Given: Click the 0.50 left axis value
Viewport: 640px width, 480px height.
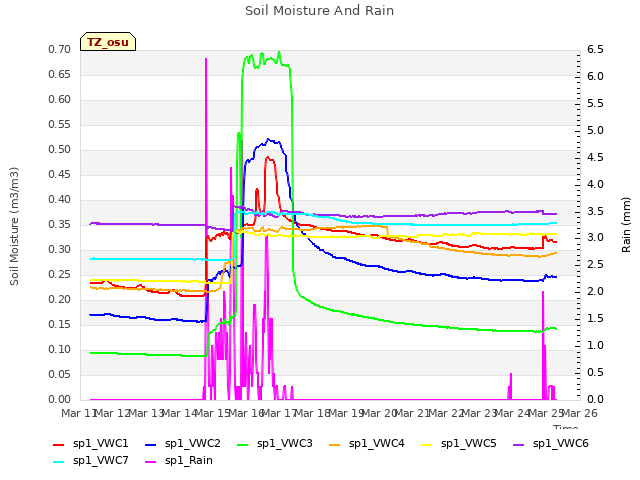Looking at the screenshot, I should (60, 149).
